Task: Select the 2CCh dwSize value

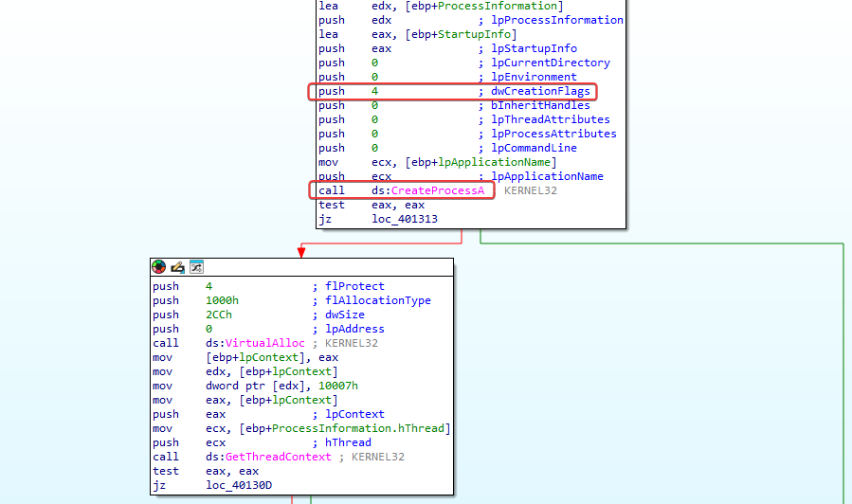Action: pyautogui.click(x=218, y=315)
